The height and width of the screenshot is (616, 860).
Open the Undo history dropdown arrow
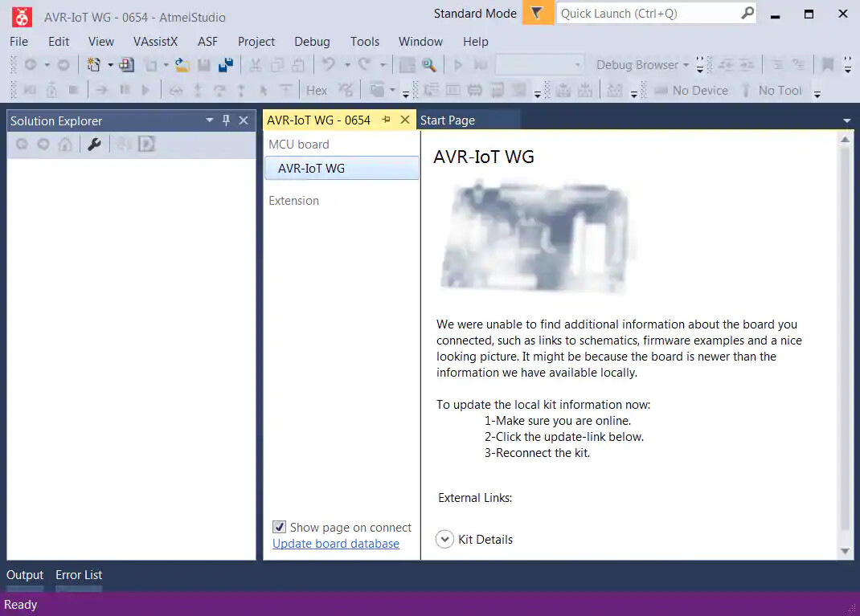click(347, 65)
